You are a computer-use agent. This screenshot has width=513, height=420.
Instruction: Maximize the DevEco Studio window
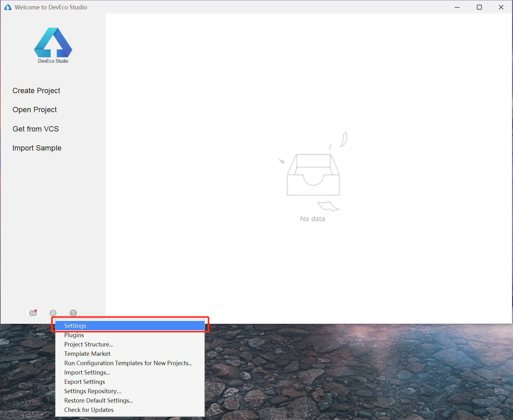click(x=479, y=7)
